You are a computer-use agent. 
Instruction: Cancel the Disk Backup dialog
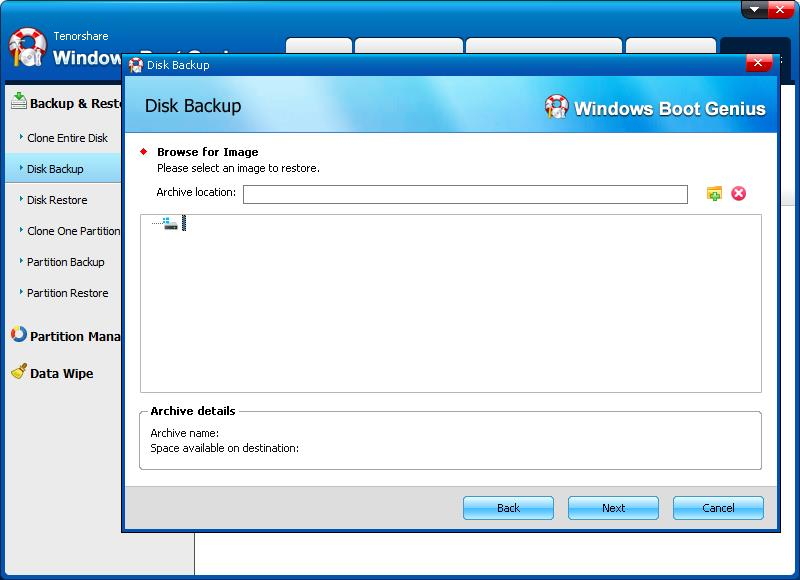[x=718, y=508]
